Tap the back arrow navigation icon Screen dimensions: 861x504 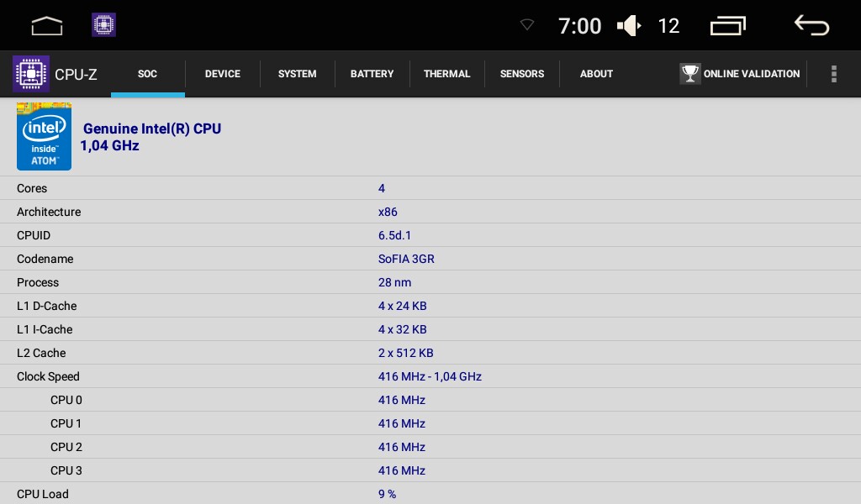click(811, 25)
